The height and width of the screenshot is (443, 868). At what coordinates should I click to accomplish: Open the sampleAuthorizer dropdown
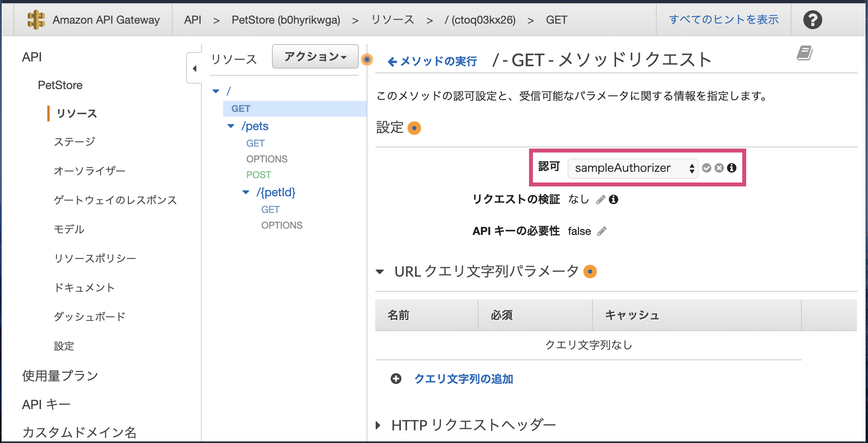click(632, 168)
